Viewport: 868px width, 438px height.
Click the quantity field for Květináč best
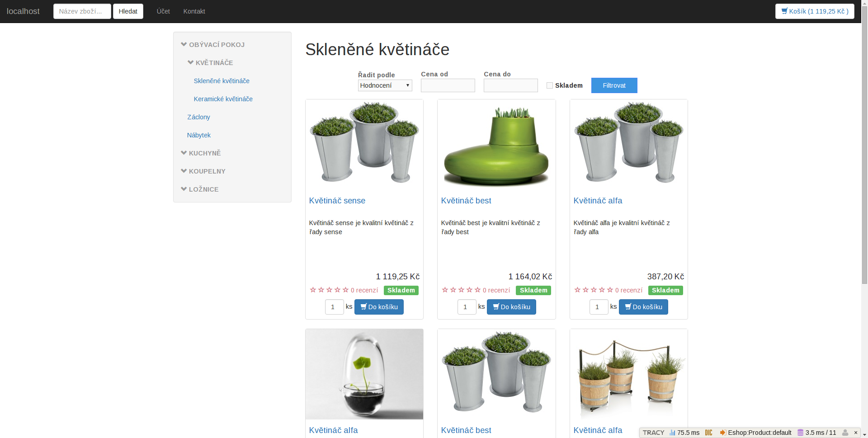(467, 307)
